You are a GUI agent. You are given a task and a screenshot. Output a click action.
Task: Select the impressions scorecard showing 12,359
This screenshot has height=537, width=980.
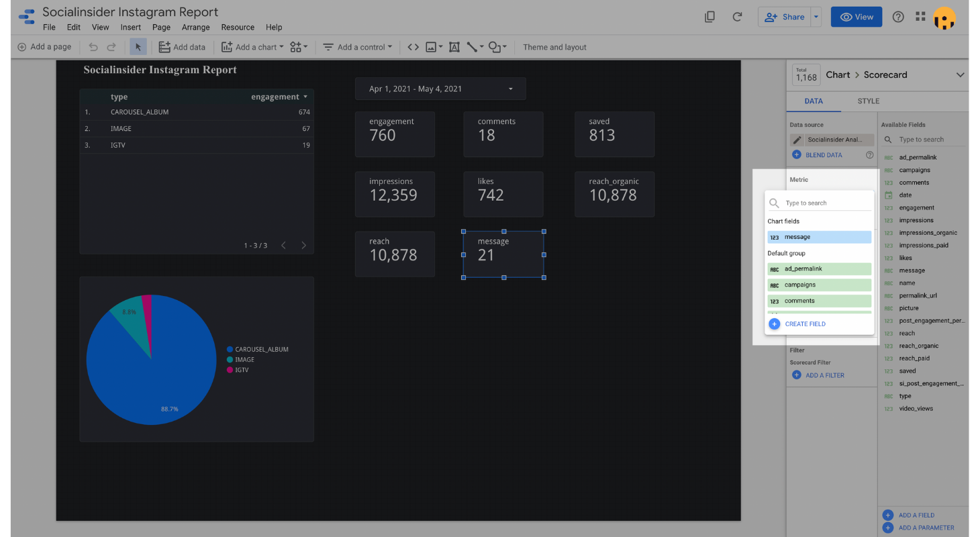(x=395, y=194)
